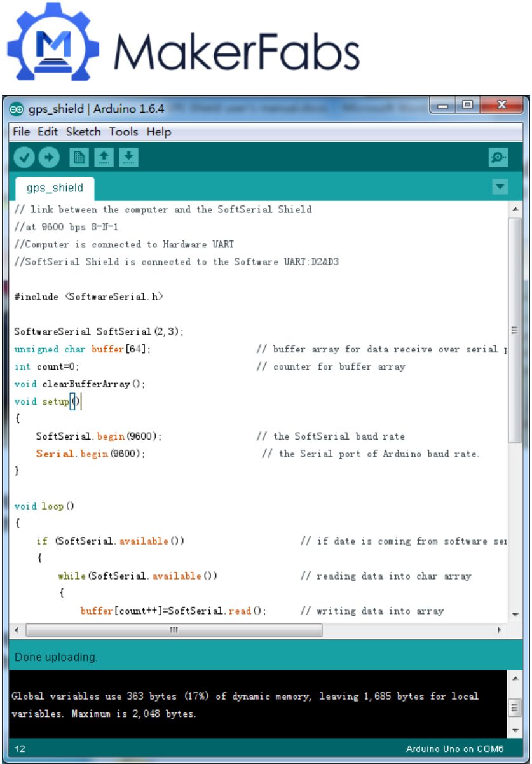This screenshot has height=764, width=532.
Task: Click the 'int count=0;' code
Action: click(46, 366)
